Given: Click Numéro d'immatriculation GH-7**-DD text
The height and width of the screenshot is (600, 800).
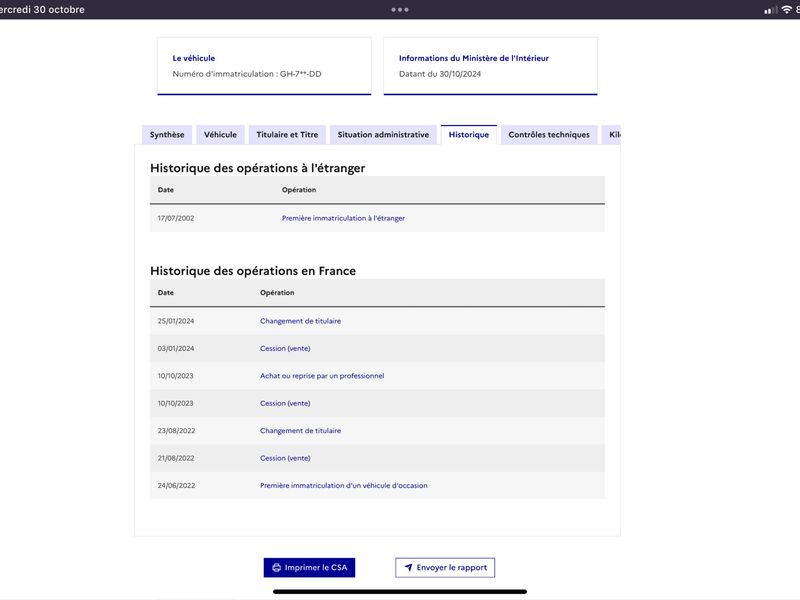Looking at the screenshot, I should [247, 74].
